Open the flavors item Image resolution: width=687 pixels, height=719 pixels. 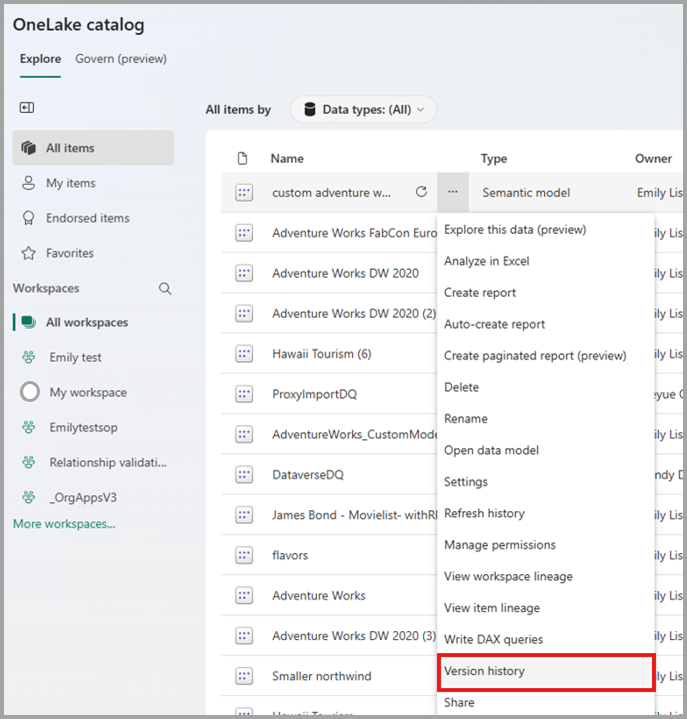pos(290,555)
